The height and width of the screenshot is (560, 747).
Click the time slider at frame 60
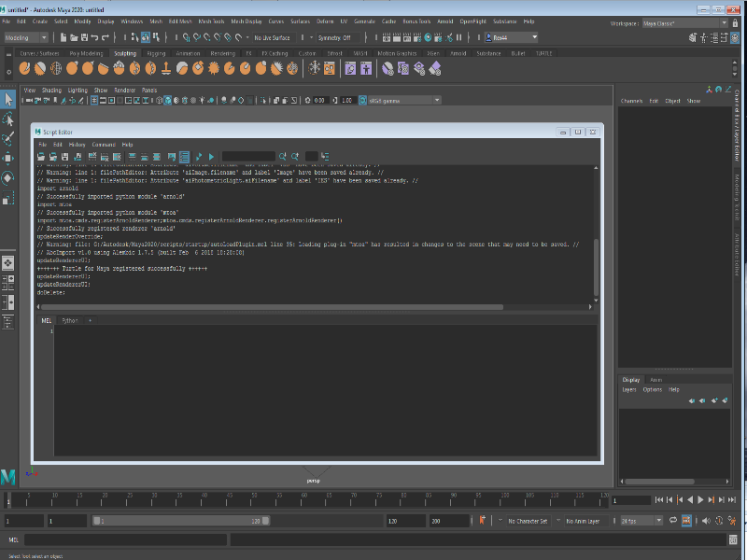(x=304, y=499)
